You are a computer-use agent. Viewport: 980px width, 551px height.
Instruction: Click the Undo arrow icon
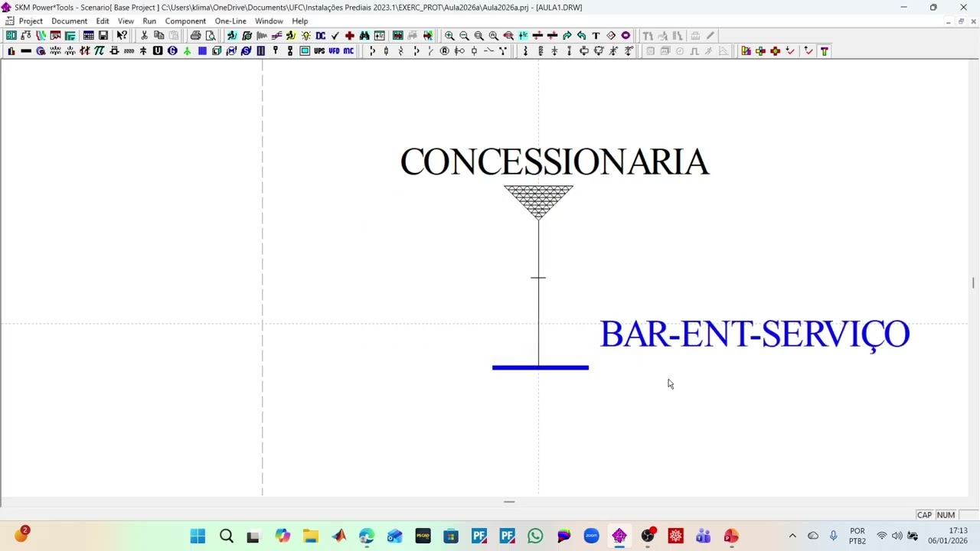(582, 35)
